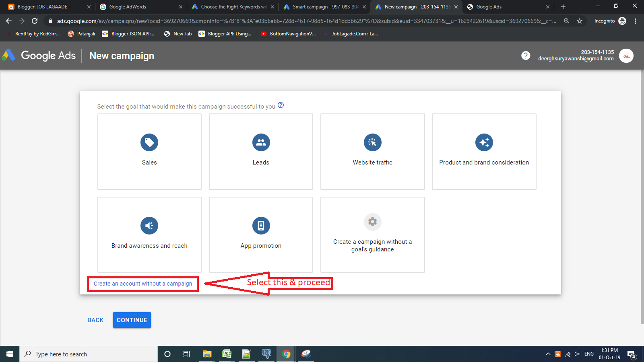Open the New Tab bookmark
This screenshot has width=644, height=362.
tap(178, 34)
